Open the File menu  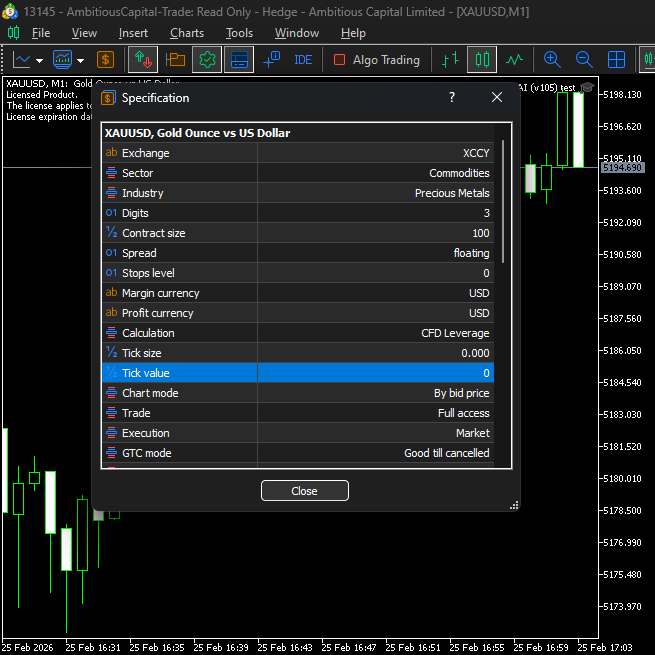(x=41, y=33)
